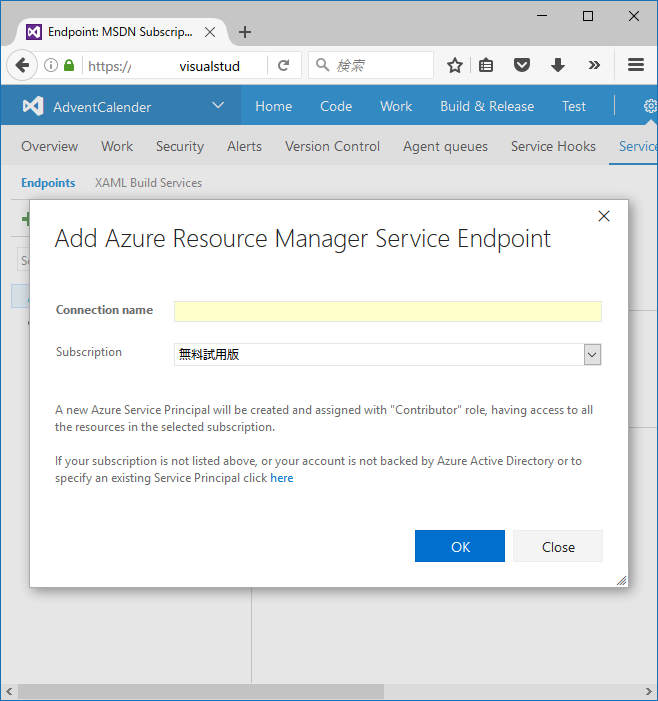The height and width of the screenshot is (701, 658).
Task: Click the dialog resize grip corner
Action: pos(621,580)
